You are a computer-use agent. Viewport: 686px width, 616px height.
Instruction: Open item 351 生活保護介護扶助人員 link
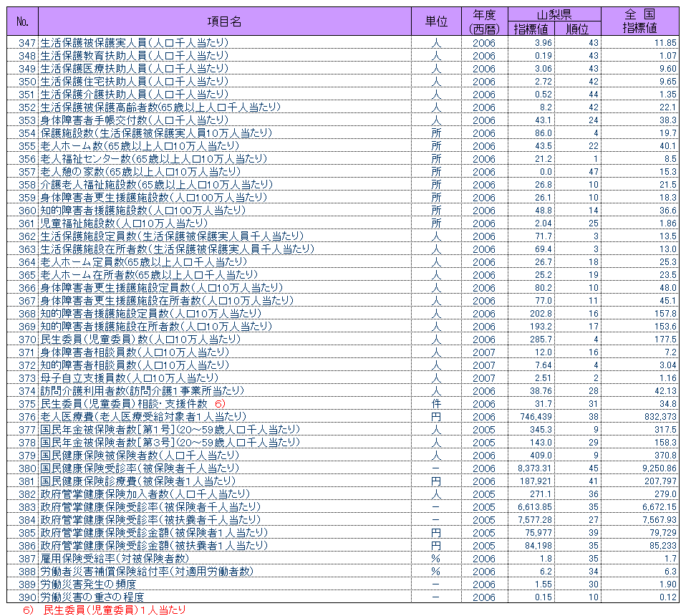tap(135, 95)
